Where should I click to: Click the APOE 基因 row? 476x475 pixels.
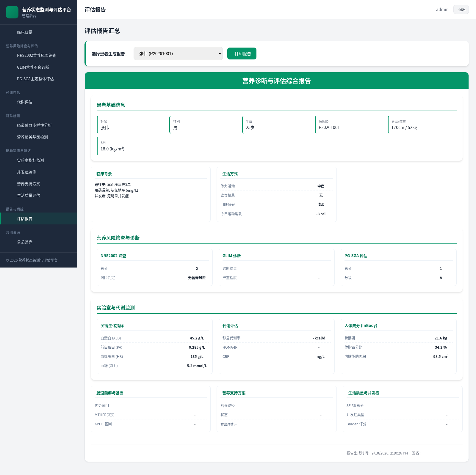[x=151, y=424]
